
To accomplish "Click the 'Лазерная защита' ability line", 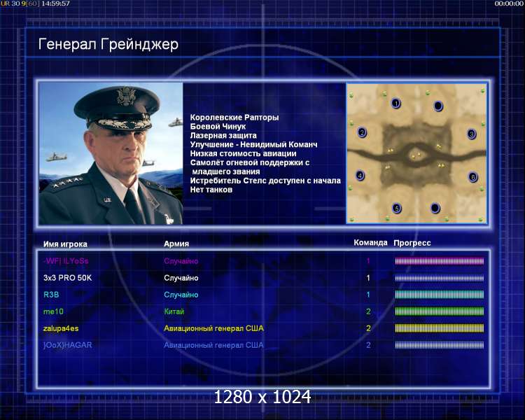I will point(223,136).
